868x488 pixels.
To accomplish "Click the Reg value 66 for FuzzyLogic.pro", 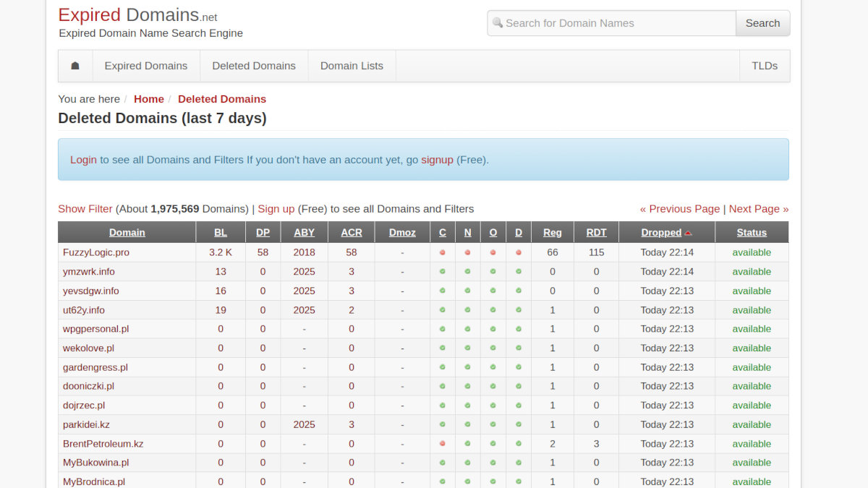I will [553, 252].
